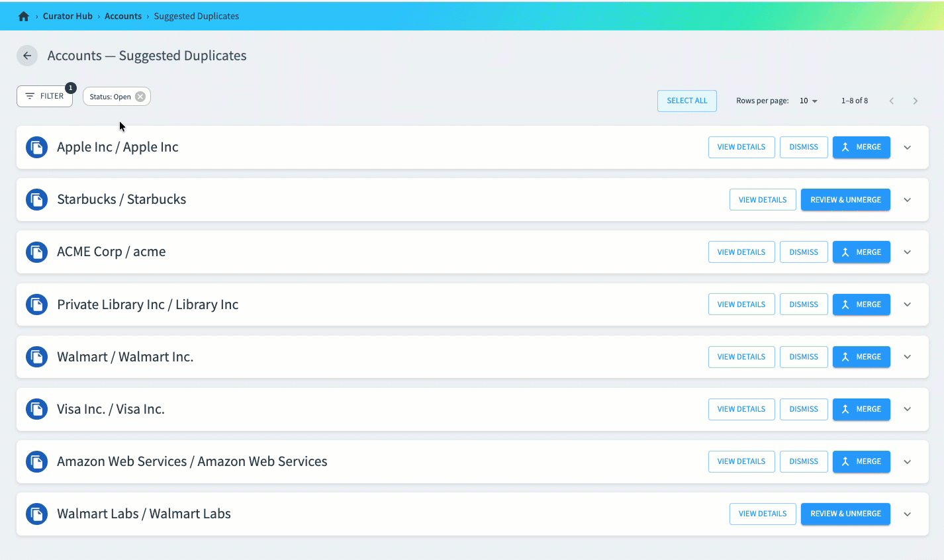The image size is (944, 560).
Task: Click the Visa Inc. / Visa Inc. title
Action: (x=111, y=409)
